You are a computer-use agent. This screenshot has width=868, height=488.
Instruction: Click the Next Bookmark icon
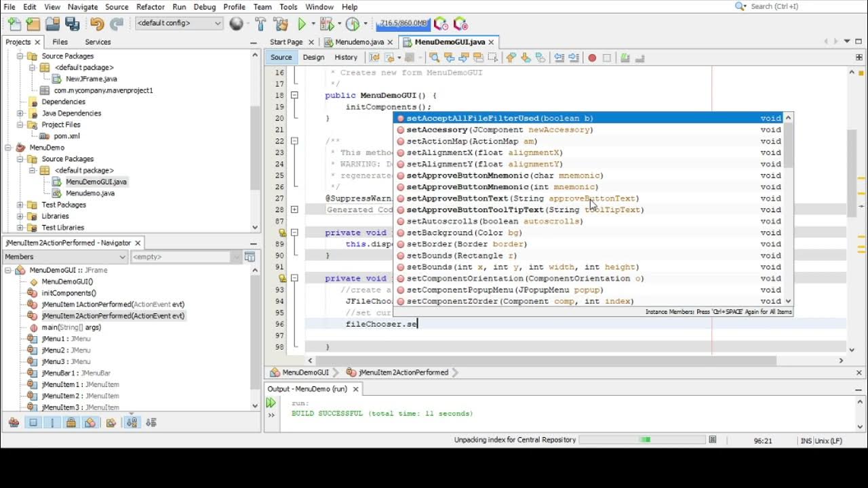[526, 58]
